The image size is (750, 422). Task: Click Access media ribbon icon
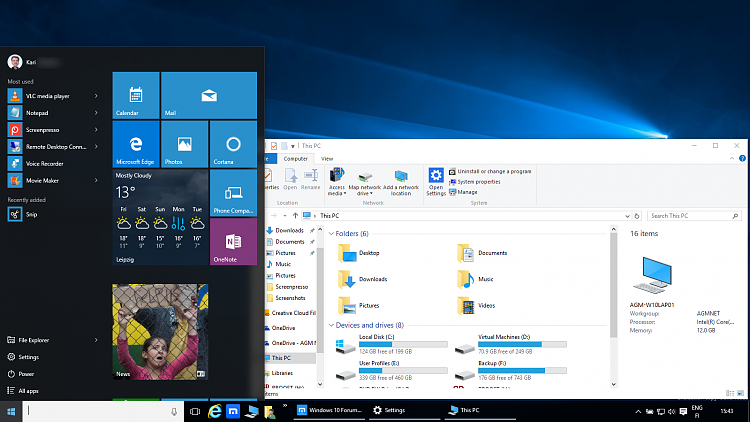point(337,181)
